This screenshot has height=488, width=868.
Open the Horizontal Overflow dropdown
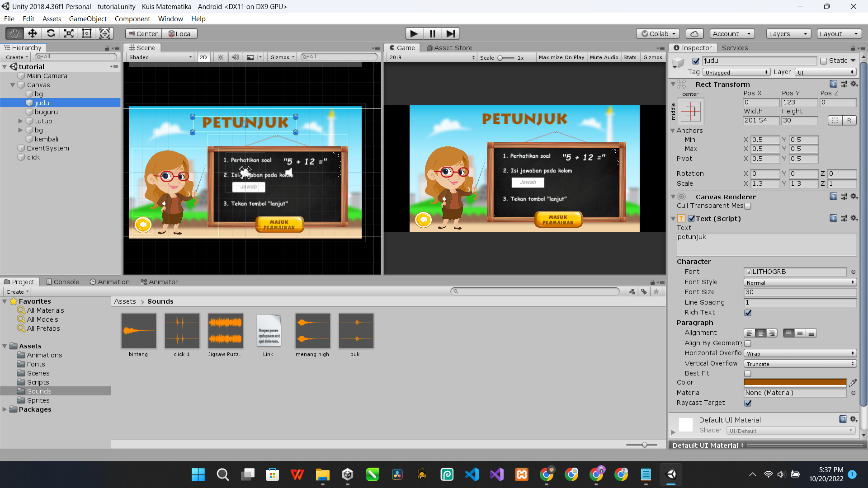[x=800, y=353]
